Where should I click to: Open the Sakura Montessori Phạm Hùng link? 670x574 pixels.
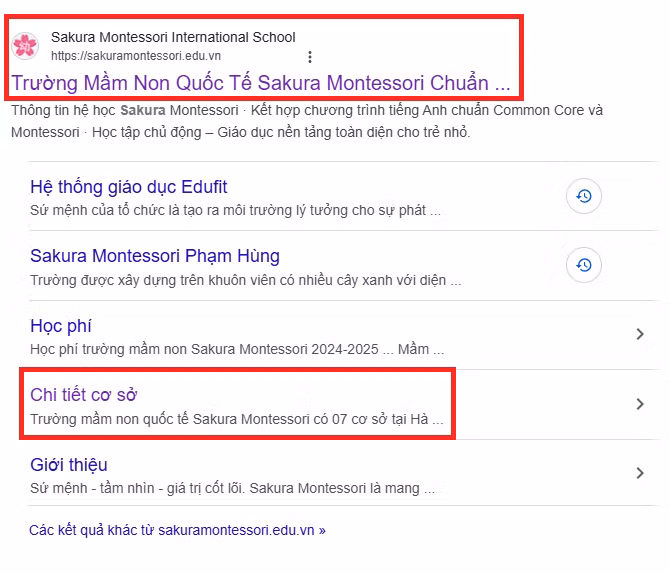[155, 256]
